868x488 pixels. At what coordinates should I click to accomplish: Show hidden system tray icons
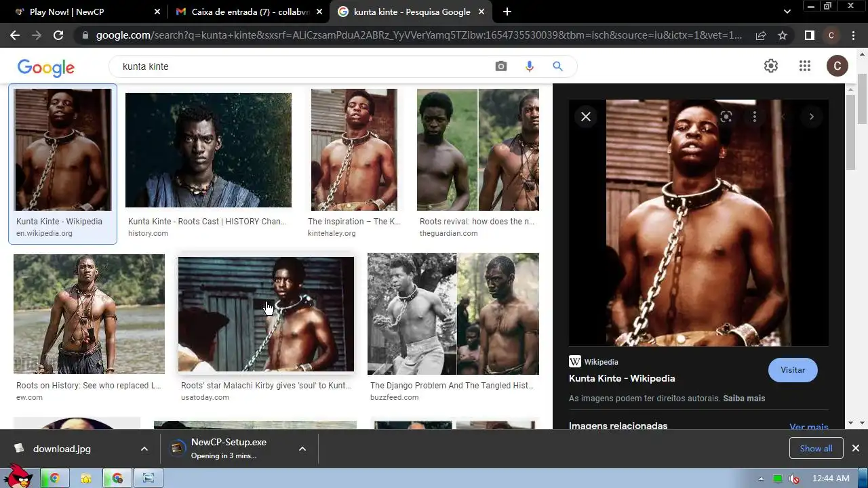pyautogui.click(x=761, y=479)
